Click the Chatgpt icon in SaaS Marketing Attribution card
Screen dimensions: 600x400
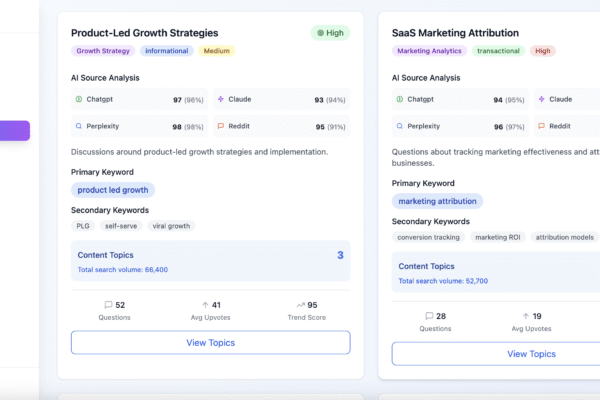tap(399, 99)
